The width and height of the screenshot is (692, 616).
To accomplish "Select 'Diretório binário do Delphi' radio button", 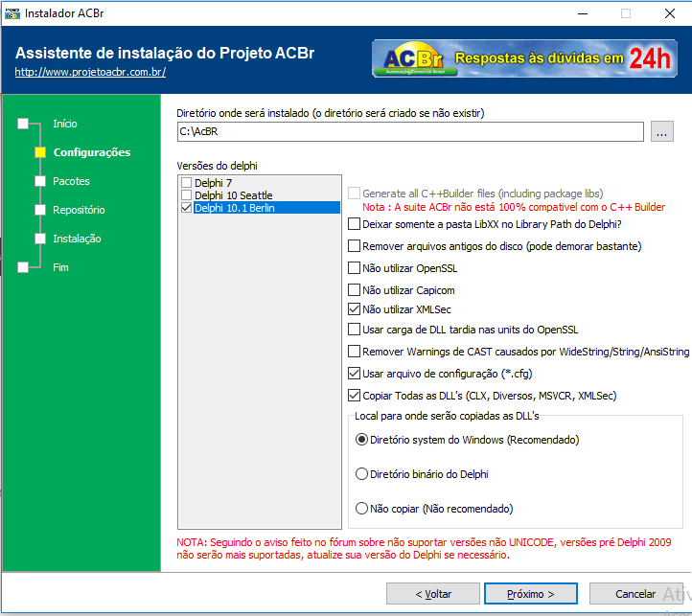I will tap(361, 474).
